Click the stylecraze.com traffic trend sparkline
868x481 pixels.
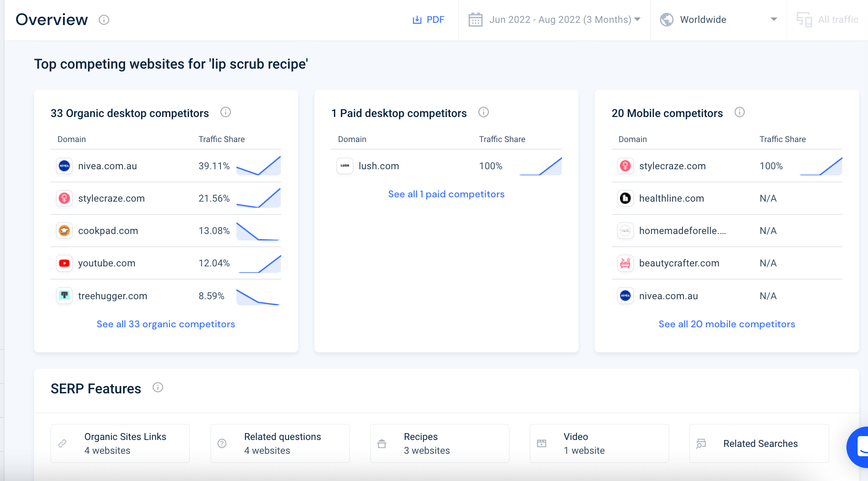pos(258,198)
